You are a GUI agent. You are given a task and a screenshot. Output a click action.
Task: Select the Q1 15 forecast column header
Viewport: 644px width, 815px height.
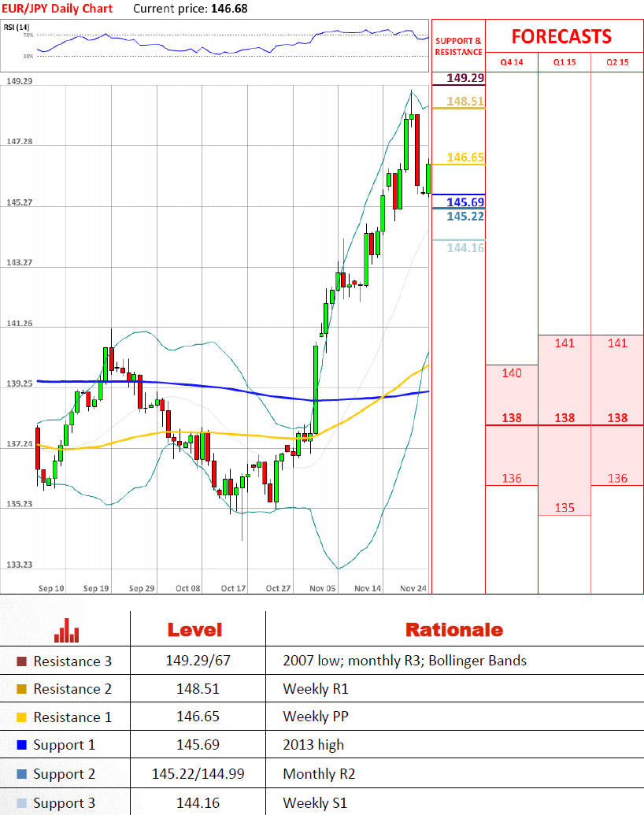(564, 62)
